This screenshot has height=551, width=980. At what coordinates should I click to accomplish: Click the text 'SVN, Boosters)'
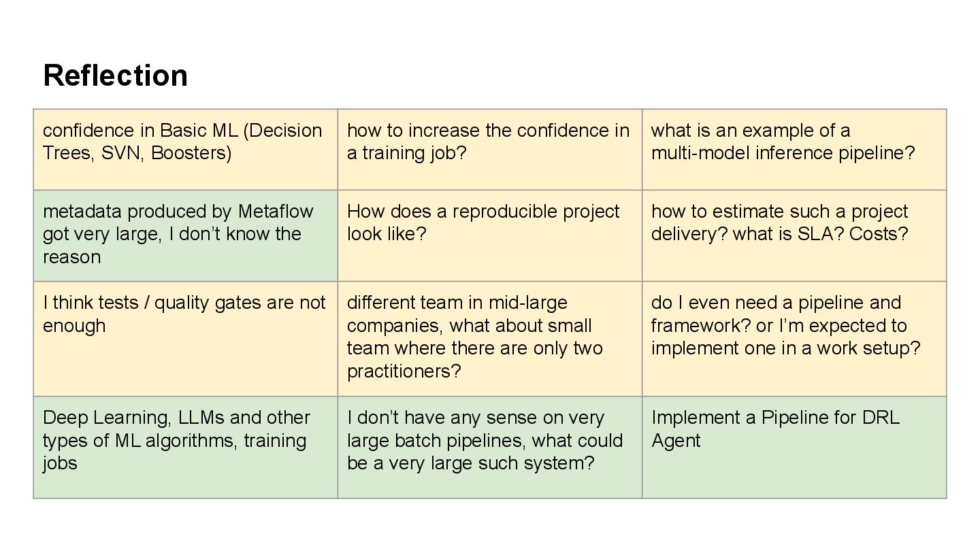[166, 154]
